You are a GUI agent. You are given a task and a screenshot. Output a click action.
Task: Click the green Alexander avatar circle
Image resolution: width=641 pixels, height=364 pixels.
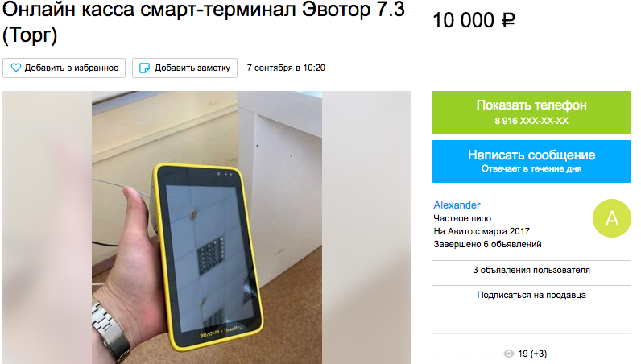pyautogui.click(x=611, y=218)
